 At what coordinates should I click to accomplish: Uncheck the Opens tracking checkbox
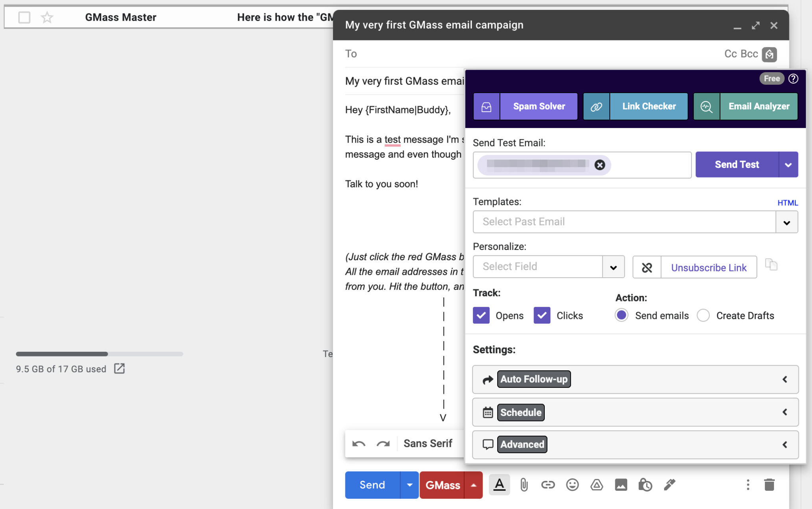(x=481, y=315)
